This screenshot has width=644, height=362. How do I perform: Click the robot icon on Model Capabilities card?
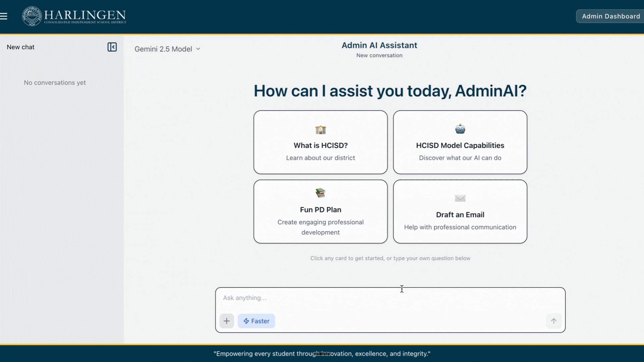[460, 128]
